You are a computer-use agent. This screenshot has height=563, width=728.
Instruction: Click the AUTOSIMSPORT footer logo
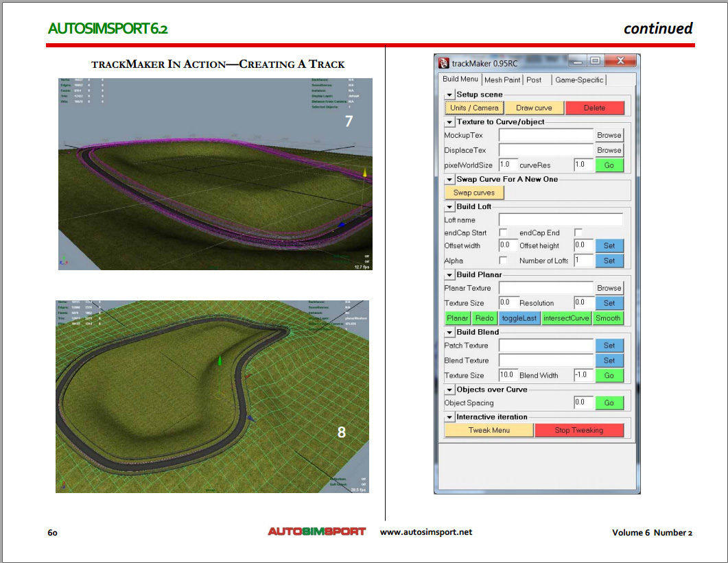(316, 531)
